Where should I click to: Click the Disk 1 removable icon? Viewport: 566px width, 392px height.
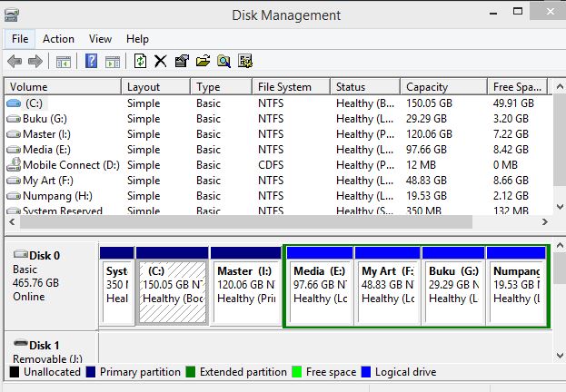21,343
